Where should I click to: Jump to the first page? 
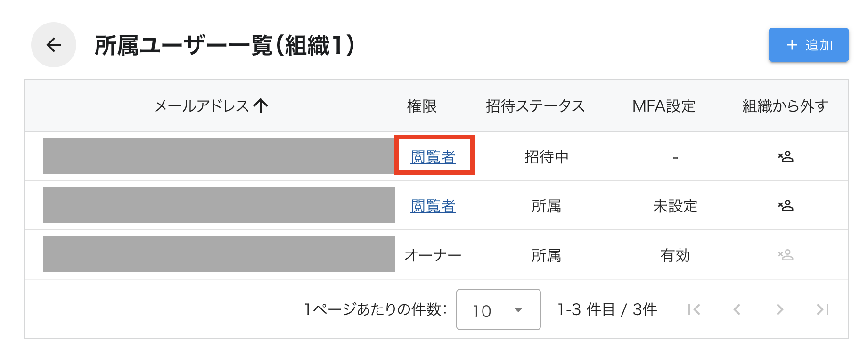693,309
